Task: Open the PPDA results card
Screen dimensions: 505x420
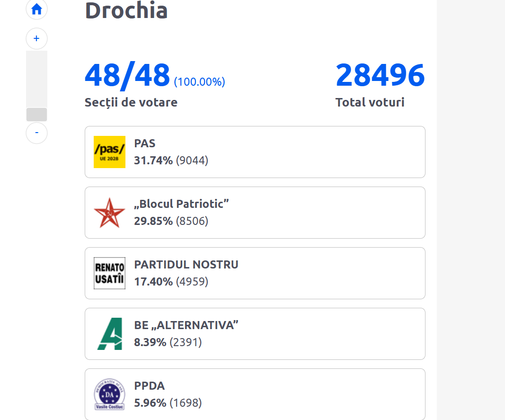Action: [255, 394]
